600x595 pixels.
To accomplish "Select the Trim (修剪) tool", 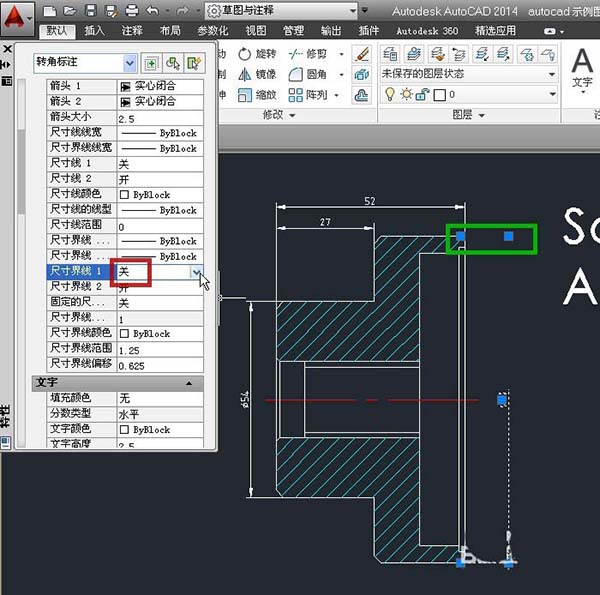I will pos(308,54).
